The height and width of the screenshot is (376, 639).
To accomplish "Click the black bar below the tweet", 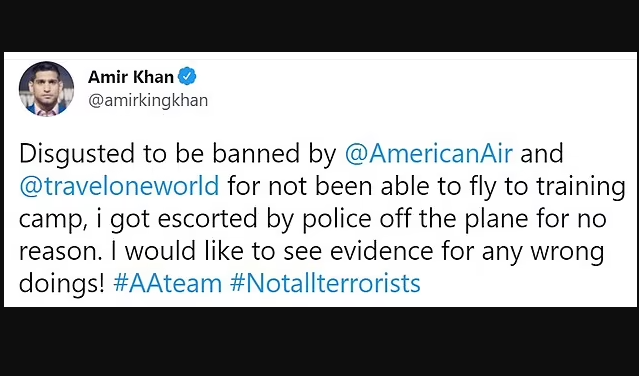I will click(320, 341).
